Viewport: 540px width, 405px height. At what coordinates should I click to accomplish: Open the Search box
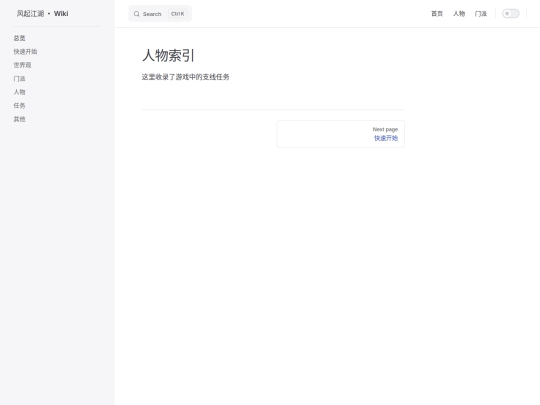pos(160,14)
